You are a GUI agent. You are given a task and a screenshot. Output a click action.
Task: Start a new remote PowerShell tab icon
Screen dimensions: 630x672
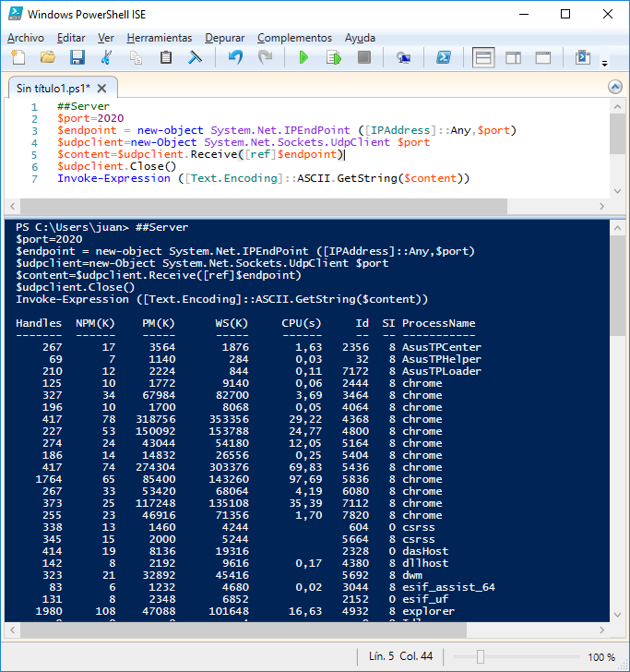coord(403,57)
